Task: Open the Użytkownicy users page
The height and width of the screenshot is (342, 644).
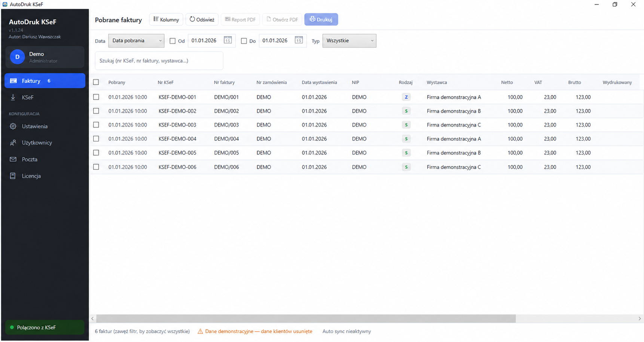Action: (x=45, y=143)
